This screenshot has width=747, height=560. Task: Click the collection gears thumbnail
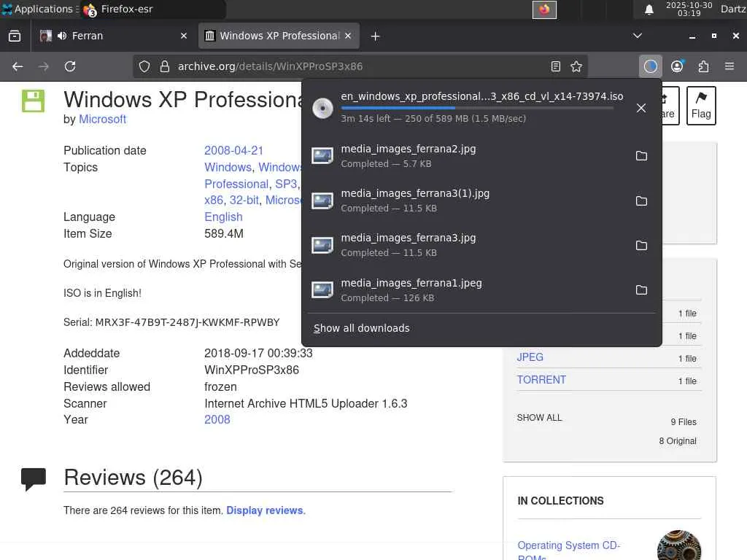(679, 545)
